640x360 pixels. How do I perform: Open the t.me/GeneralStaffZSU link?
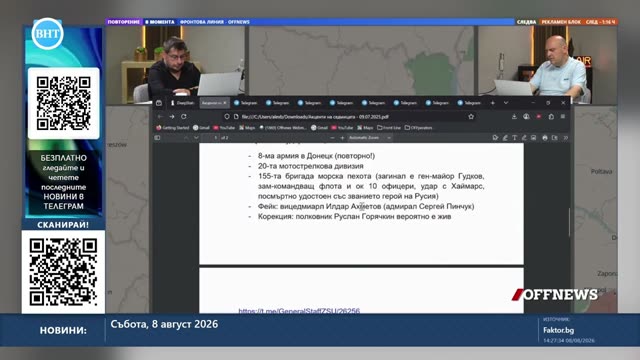[299, 311]
